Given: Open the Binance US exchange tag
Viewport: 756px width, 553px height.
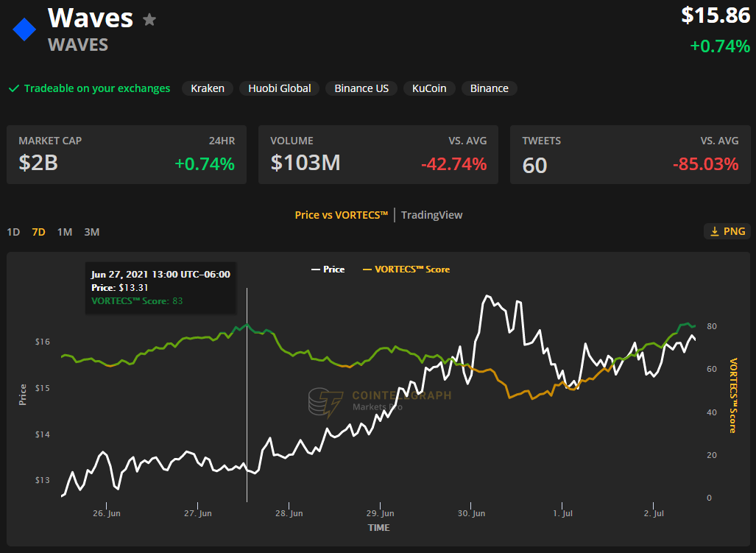Looking at the screenshot, I should pyautogui.click(x=361, y=88).
